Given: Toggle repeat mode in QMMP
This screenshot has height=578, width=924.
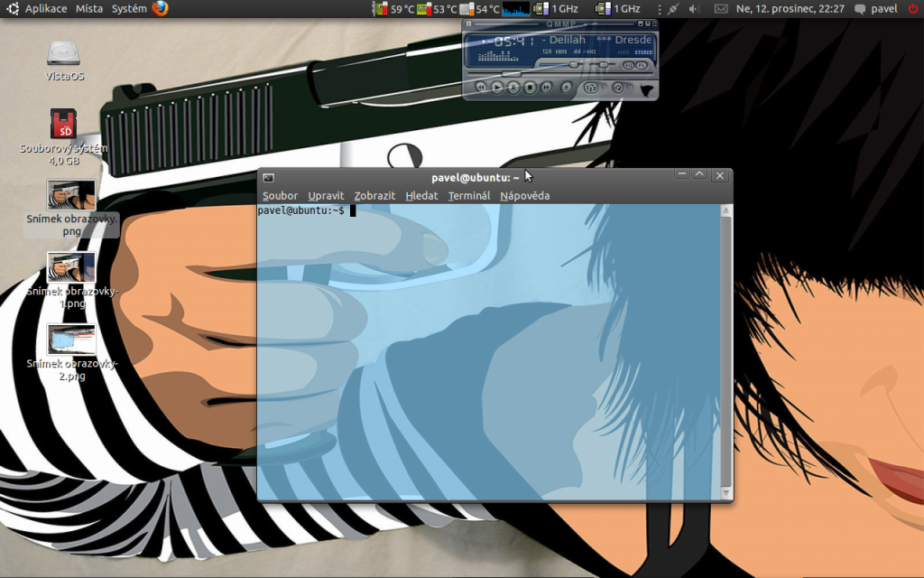Looking at the screenshot, I should pos(617,88).
